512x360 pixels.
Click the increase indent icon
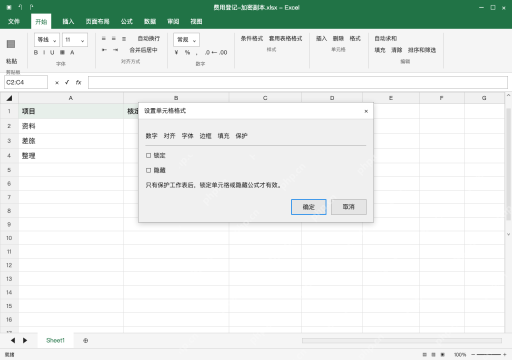point(115,50)
